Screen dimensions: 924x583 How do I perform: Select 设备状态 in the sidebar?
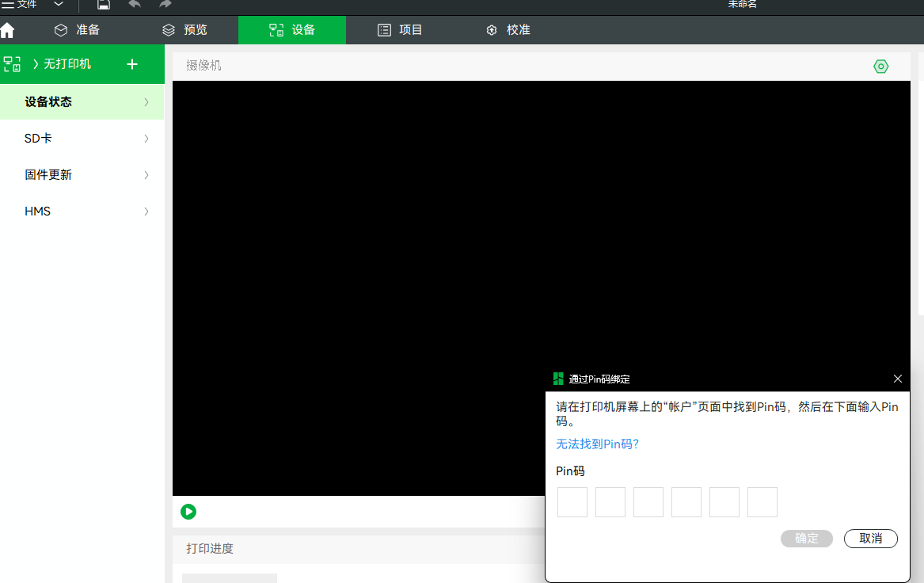(82, 102)
